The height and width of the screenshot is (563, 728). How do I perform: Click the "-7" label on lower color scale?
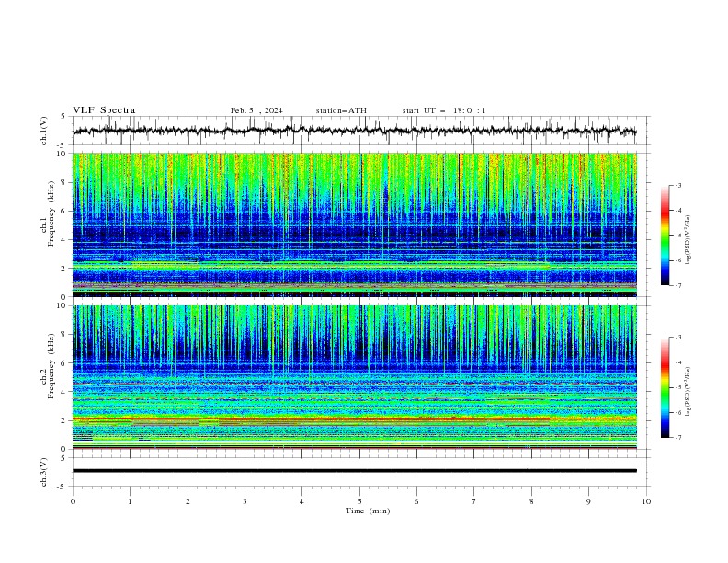coord(677,437)
